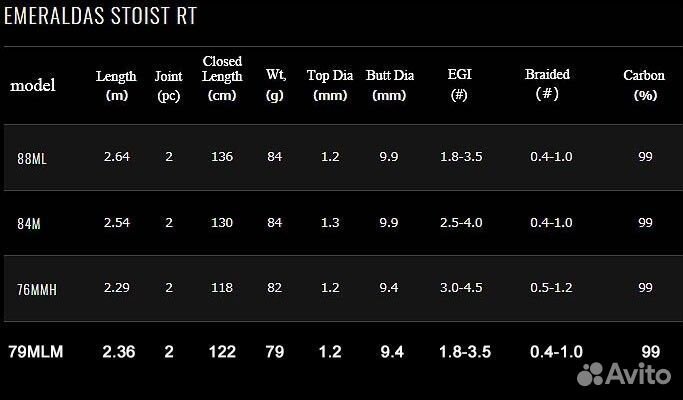
Task: Select the 84M model row label
Action: coord(29,223)
